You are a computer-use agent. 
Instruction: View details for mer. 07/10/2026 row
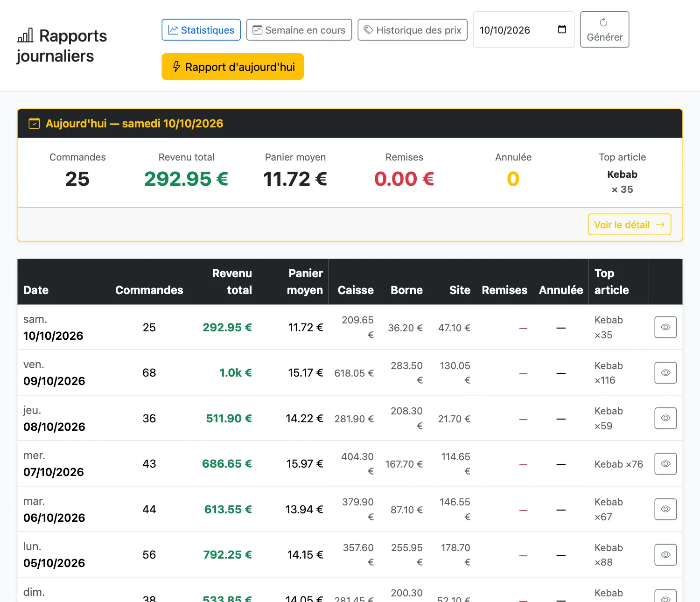point(665,464)
